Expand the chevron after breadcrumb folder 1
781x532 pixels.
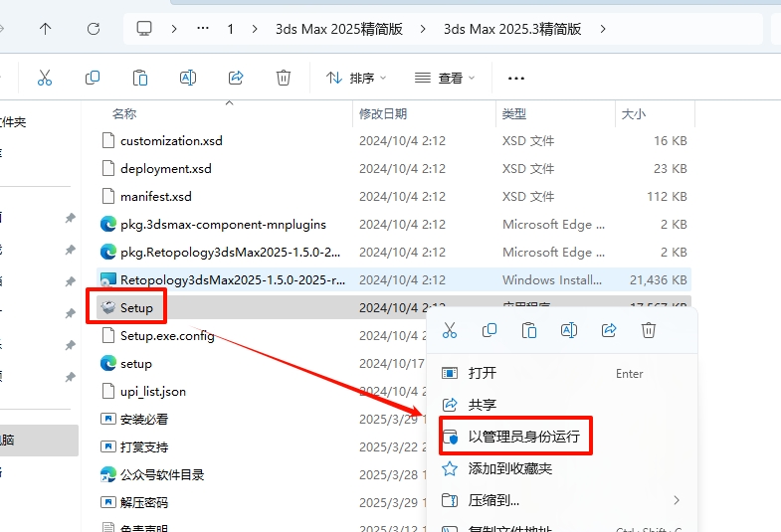click(x=255, y=29)
